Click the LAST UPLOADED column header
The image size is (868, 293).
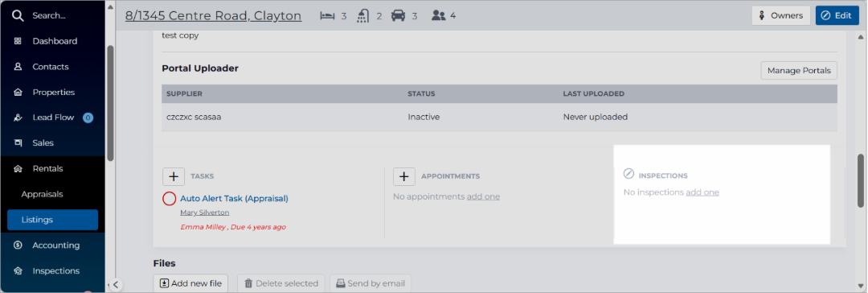pyautogui.click(x=593, y=94)
